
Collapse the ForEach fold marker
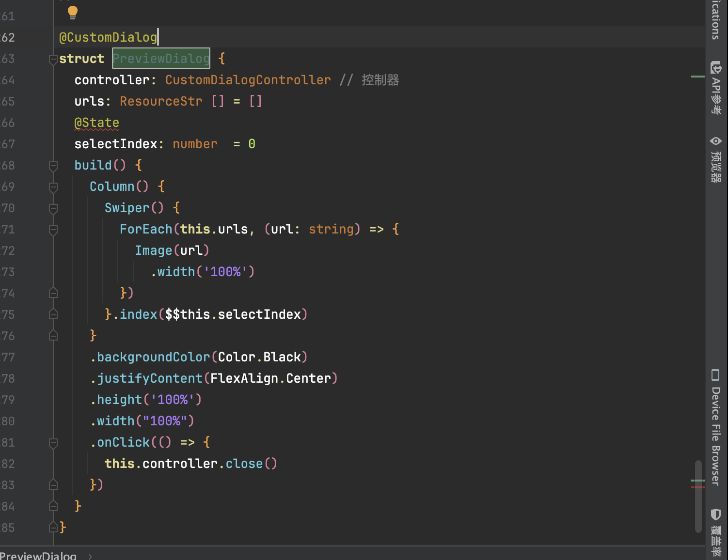tap(53, 230)
